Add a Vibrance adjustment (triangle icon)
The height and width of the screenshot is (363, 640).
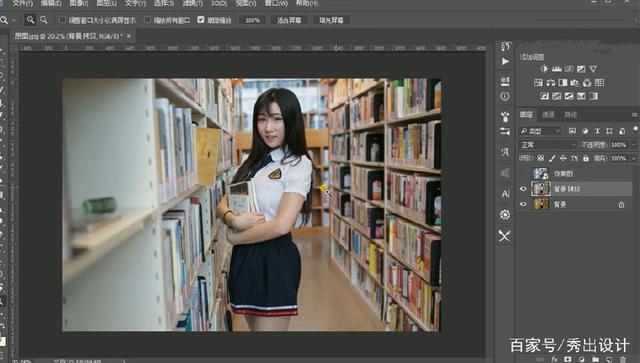[x=593, y=69]
